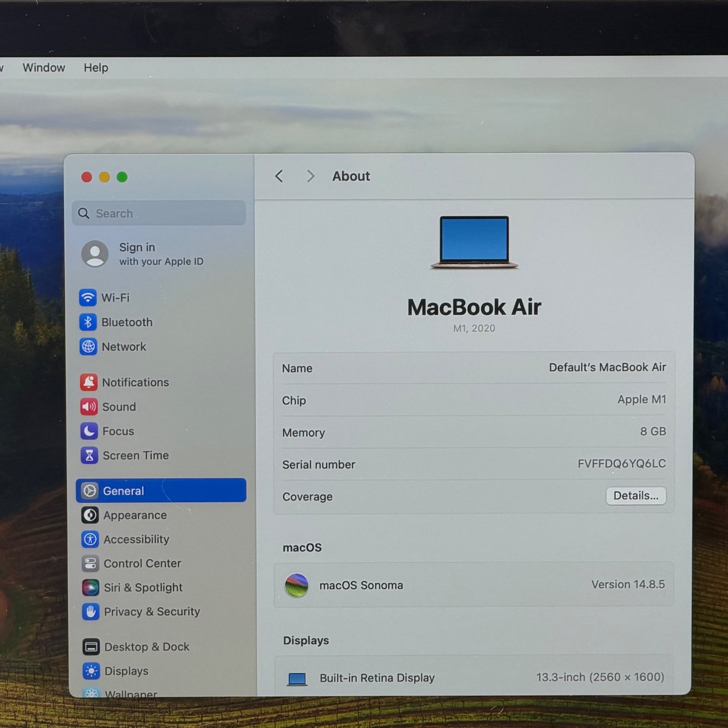Image resolution: width=728 pixels, height=728 pixels.
Task: Click the name "Default's MacBook Air"
Action: (608, 367)
